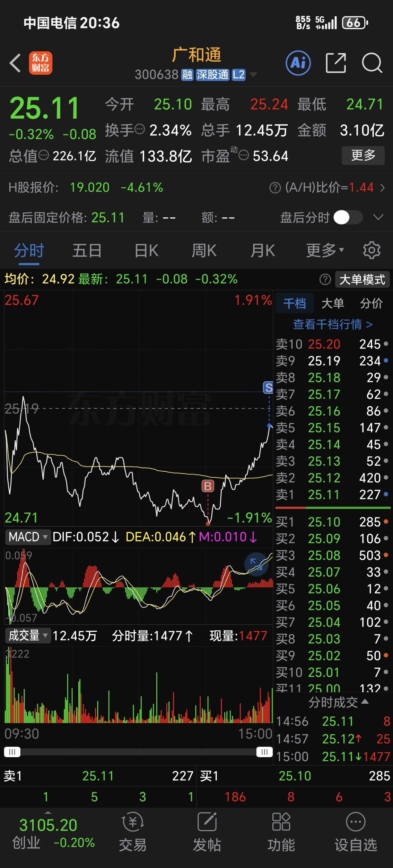393x868 pixels.
Task: Expand stock name dropdown triangle
Action: coord(253,75)
